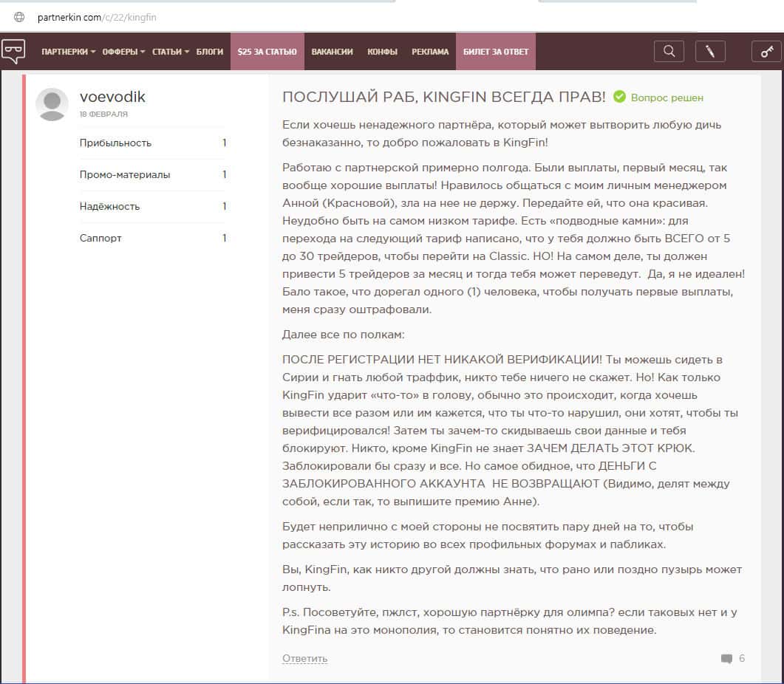Open the 'БИЛЕТ ЗА ОТВЕТ' tab
This screenshot has height=684, width=784.
point(496,52)
